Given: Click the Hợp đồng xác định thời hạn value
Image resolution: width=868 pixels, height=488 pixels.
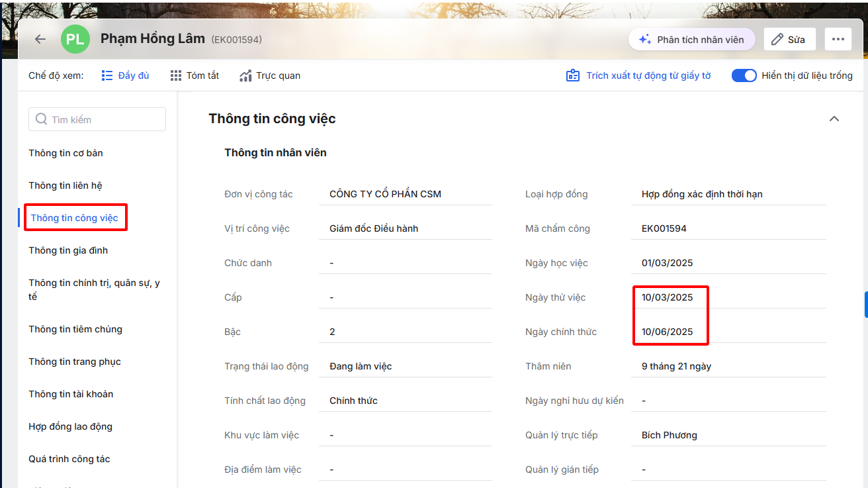Looking at the screenshot, I should [702, 194].
